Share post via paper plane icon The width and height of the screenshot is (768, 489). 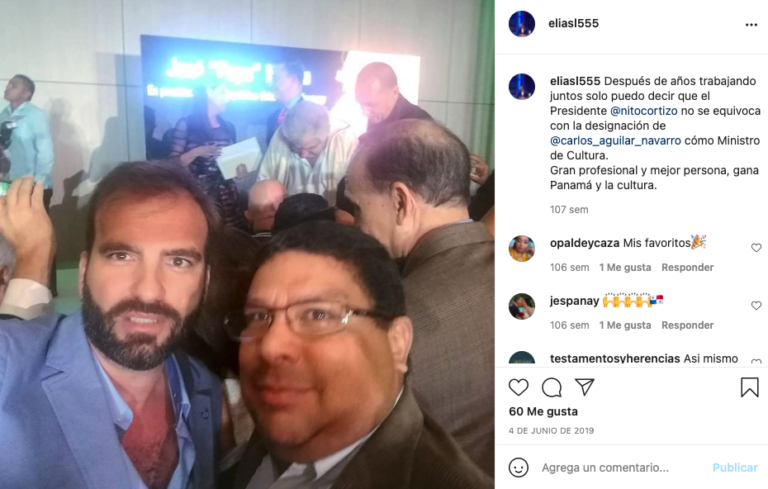tap(585, 387)
